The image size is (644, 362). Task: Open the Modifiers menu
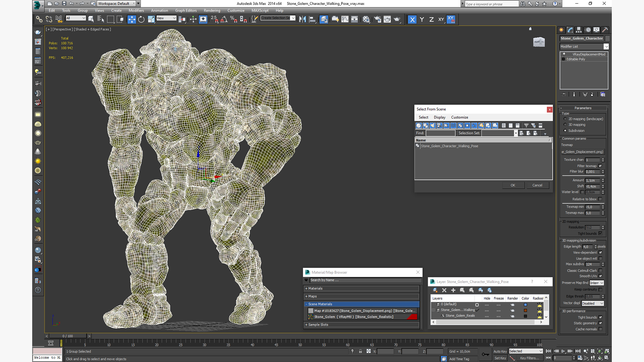pyautogui.click(x=136, y=11)
